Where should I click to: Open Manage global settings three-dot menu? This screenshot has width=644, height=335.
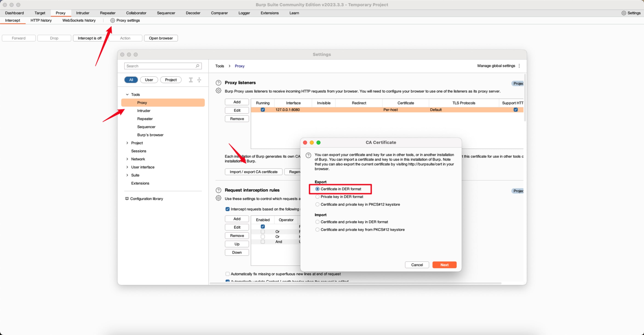519,66
